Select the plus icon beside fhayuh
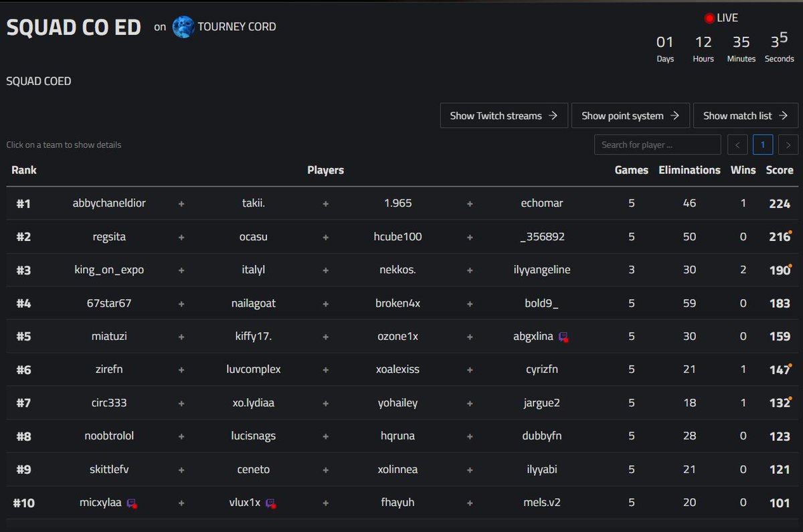 pyautogui.click(x=470, y=503)
